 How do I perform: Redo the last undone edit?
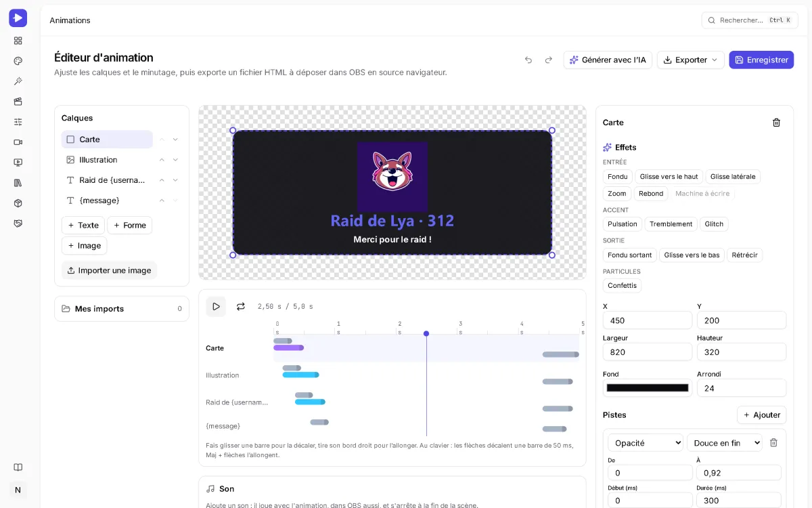[549, 60]
